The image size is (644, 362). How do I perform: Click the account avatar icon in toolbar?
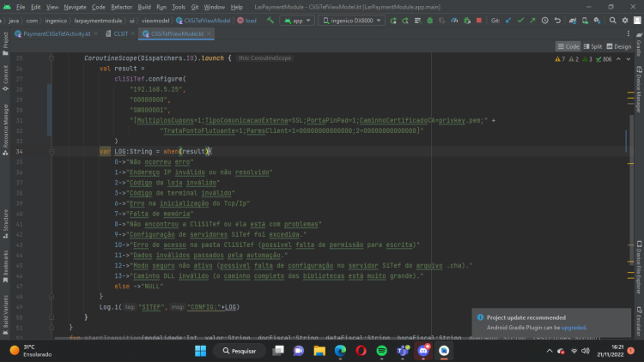[x=637, y=21]
